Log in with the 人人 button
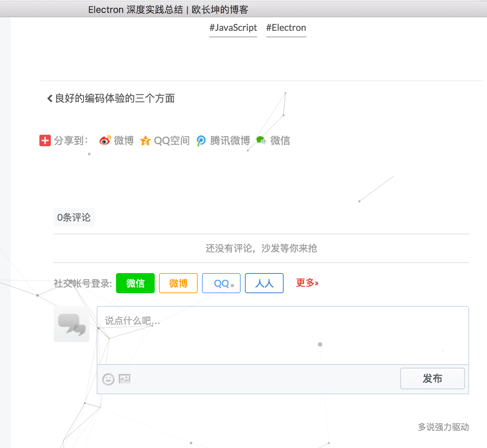Viewport: 487px width, 448px height. [264, 283]
